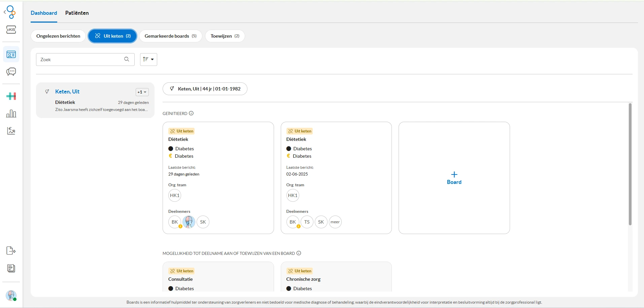Click the search magnifier icon
Screen dimensions: 644x308
pos(127,59)
